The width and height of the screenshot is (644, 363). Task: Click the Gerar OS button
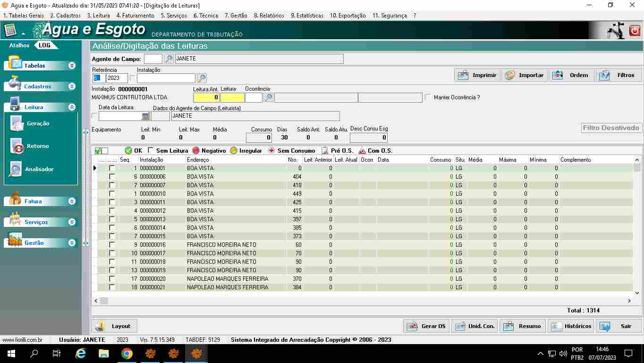426,326
